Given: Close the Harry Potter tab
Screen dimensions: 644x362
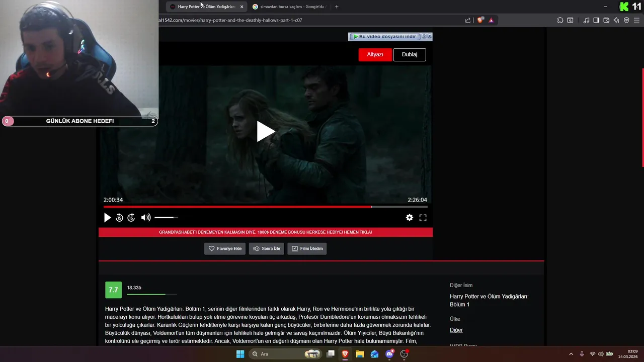Looking at the screenshot, I should 242,7.
